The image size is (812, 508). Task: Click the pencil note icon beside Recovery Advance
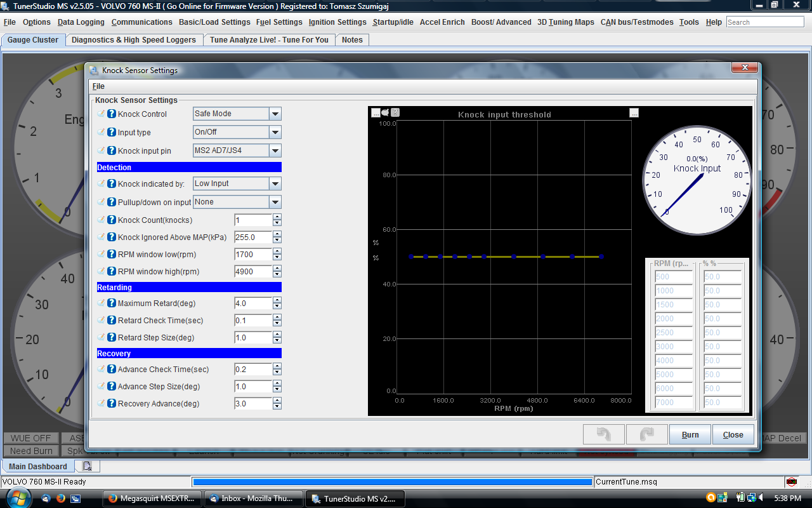tap(101, 404)
